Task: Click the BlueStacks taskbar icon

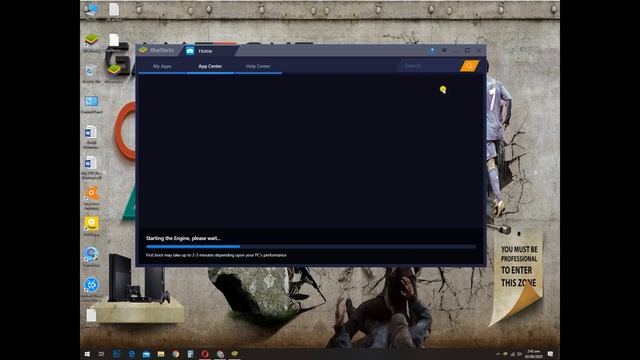Action: coord(235,354)
